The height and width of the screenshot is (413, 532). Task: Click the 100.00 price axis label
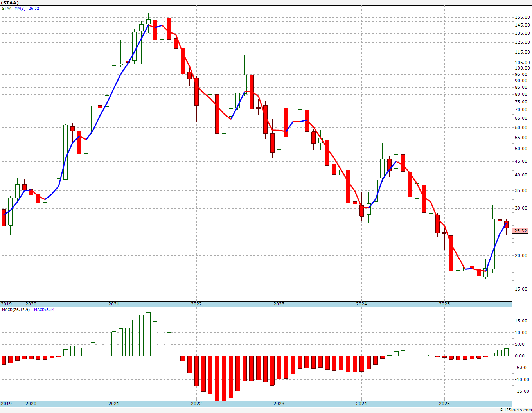point(522,68)
